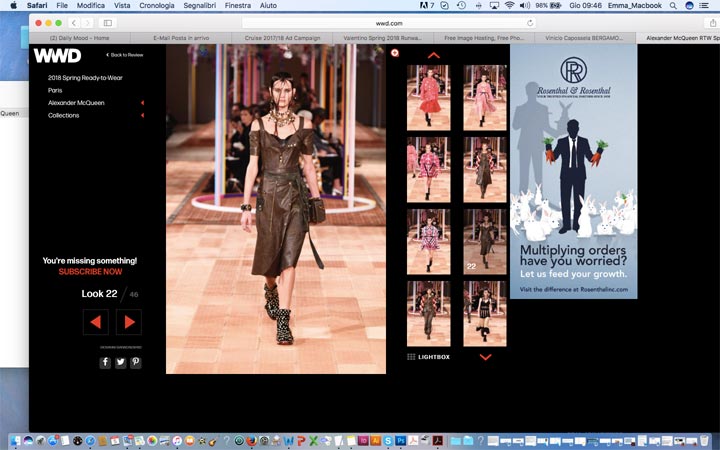Pin this look on Pinterest

click(135, 362)
